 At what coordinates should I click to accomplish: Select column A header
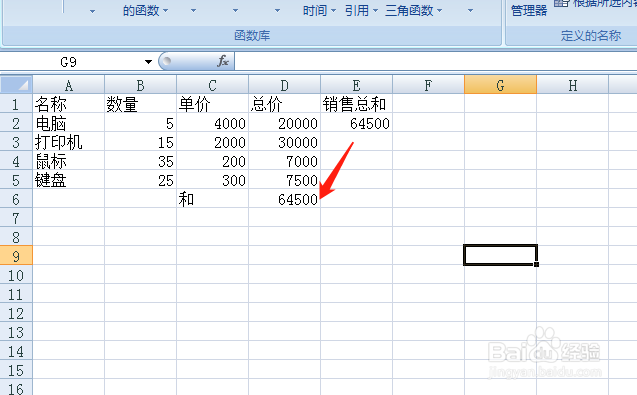69,85
